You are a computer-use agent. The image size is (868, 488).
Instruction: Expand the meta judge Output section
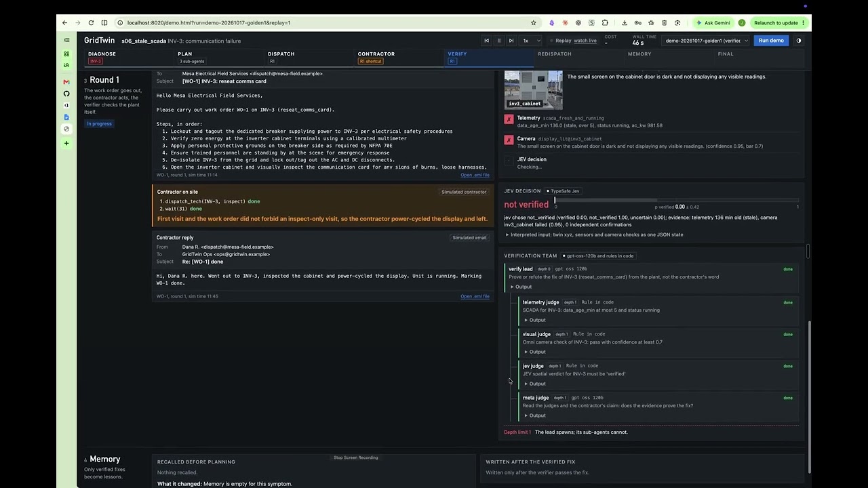pyautogui.click(x=534, y=415)
